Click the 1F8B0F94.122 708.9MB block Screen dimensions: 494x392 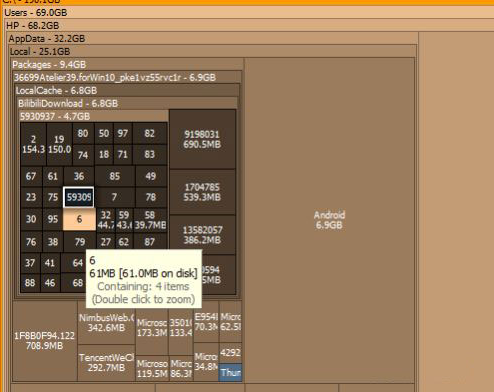click(45, 341)
